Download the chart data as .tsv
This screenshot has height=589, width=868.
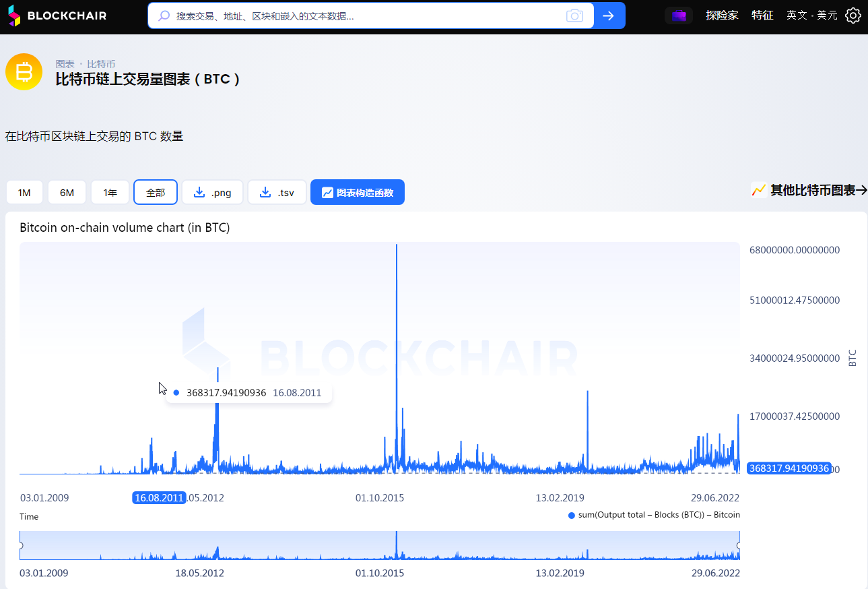(277, 193)
